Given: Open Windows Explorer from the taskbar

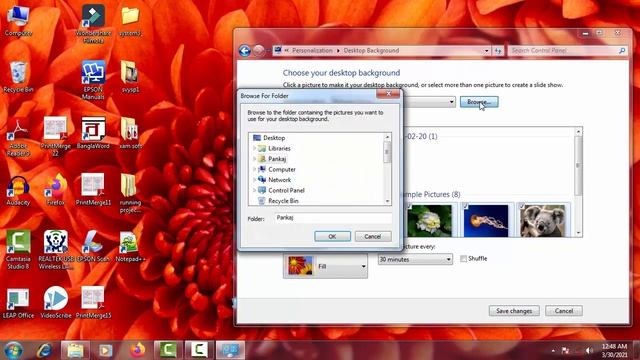Looking at the screenshot, I should coord(75,350).
